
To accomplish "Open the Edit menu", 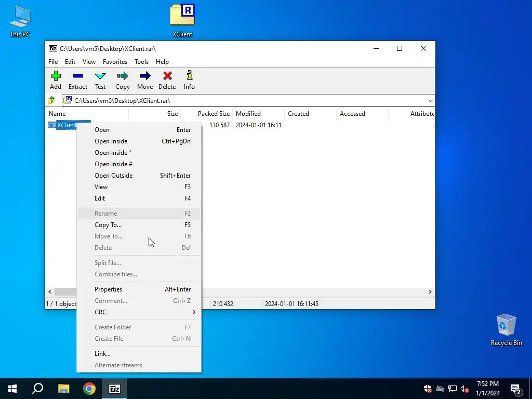I will pyautogui.click(x=70, y=62).
